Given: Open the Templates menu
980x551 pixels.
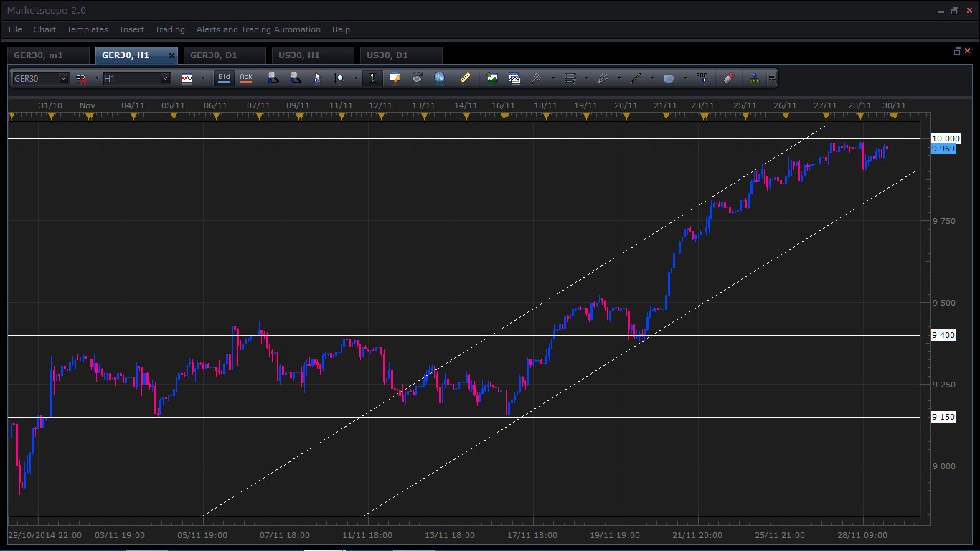Looking at the screenshot, I should pos(88,29).
